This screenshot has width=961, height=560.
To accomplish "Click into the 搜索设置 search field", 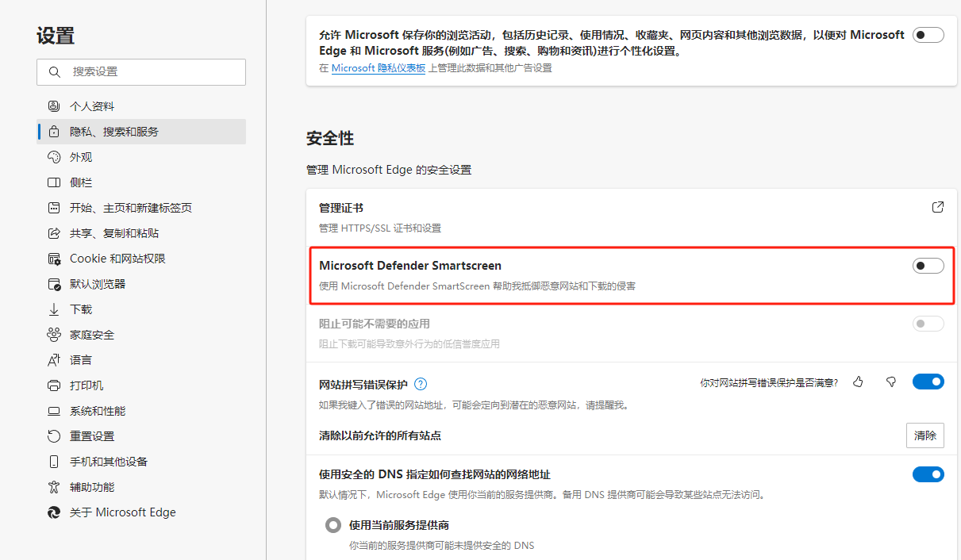I will (x=141, y=71).
